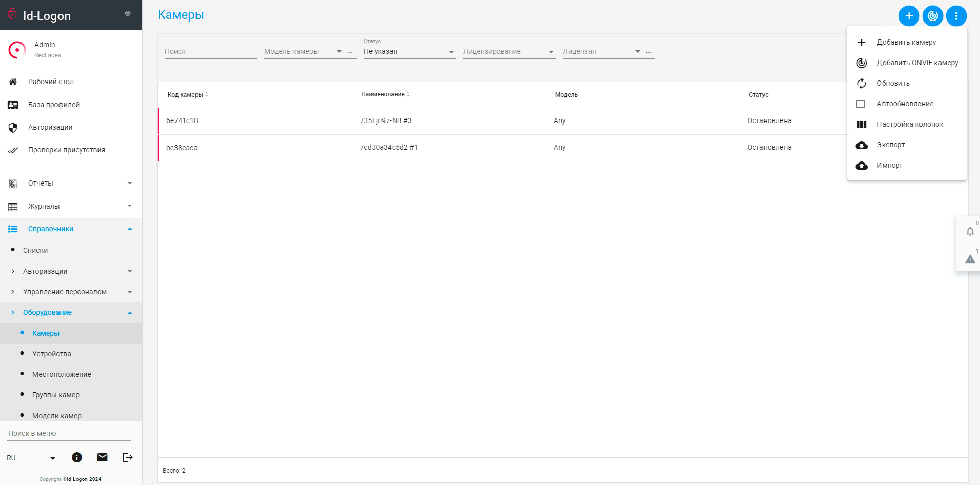This screenshot has width=980, height=485.
Task: Open the three-dot more options button
Action: [956, 16]
